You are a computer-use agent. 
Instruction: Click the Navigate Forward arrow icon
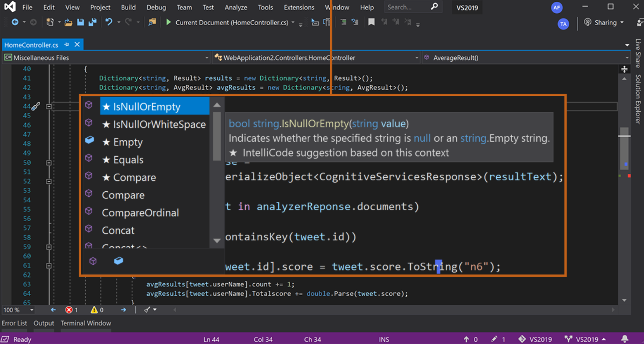tap(33, 22)
